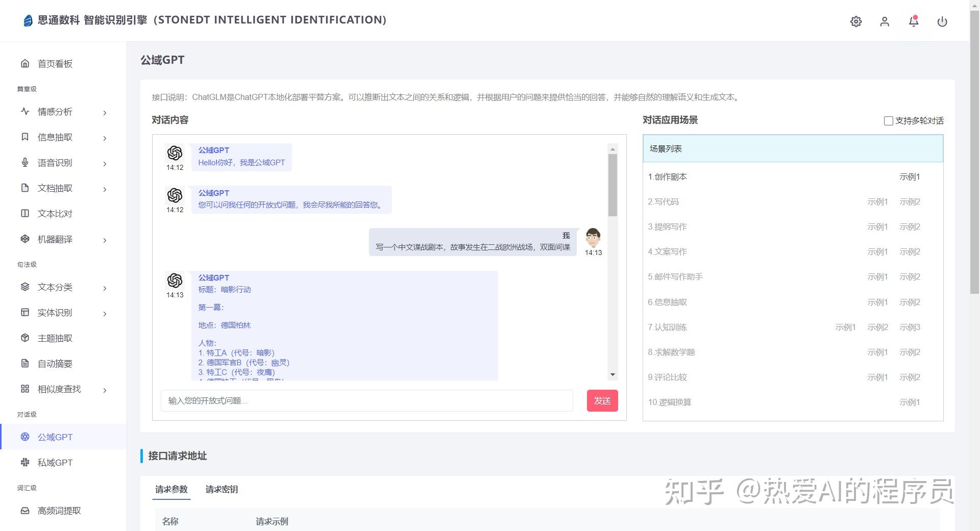Click the chat panel scrollbar thumb

point(612,185)
